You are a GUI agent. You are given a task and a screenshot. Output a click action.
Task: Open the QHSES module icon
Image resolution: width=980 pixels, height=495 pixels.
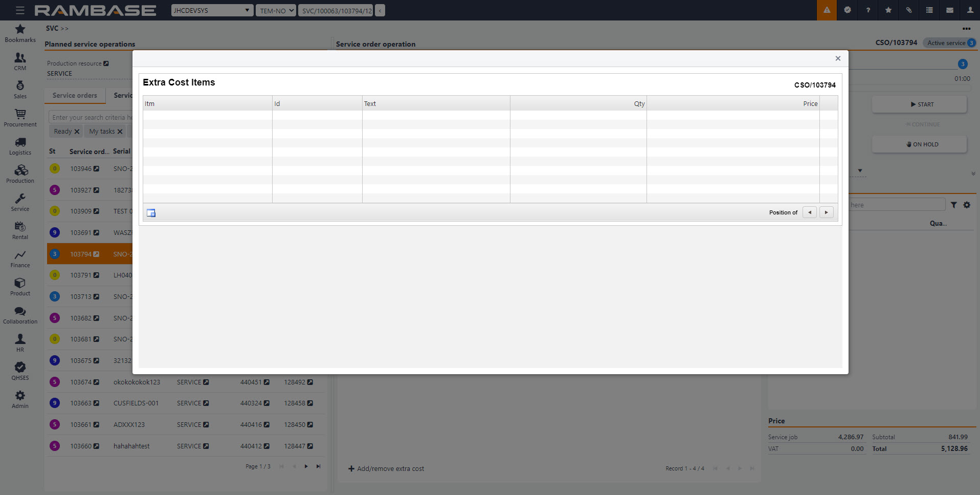[x=20, y=368]
